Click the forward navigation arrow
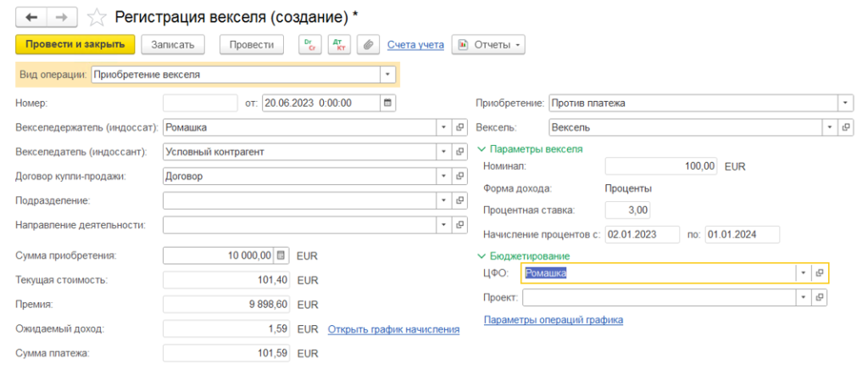Screen dimensions: 868x387 (x=63, y=17)
